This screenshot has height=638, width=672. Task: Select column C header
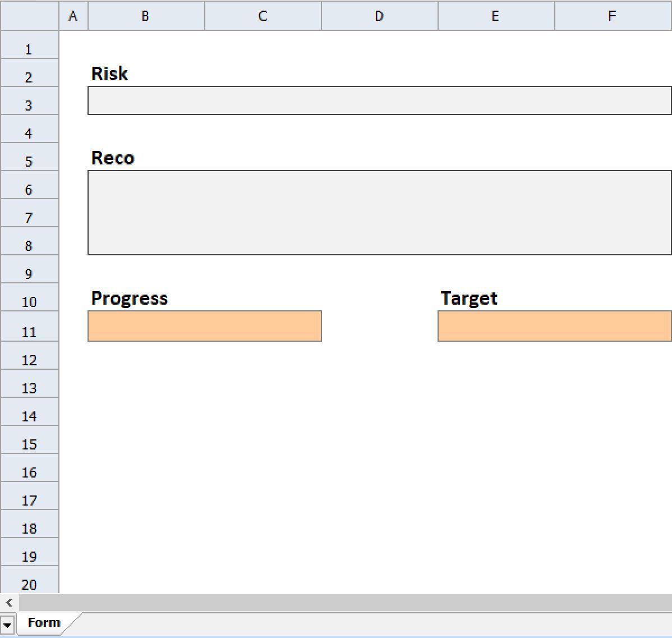[263, 16]
